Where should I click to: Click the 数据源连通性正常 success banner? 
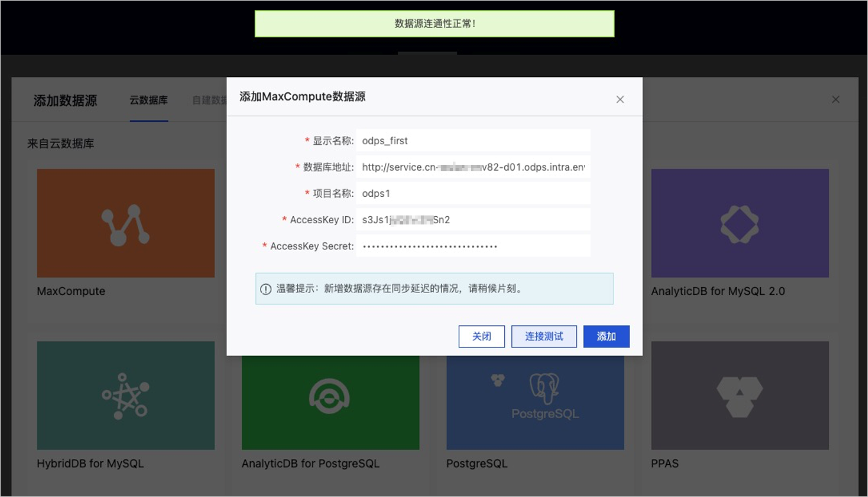pyautogui.click(x=434, y=24)
